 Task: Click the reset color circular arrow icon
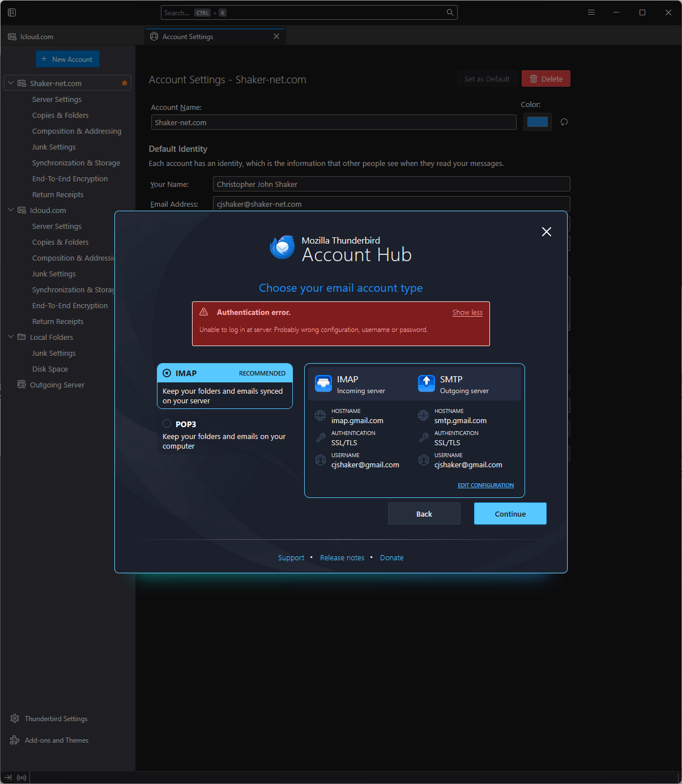pyautogui.click(x=564, y=122)
